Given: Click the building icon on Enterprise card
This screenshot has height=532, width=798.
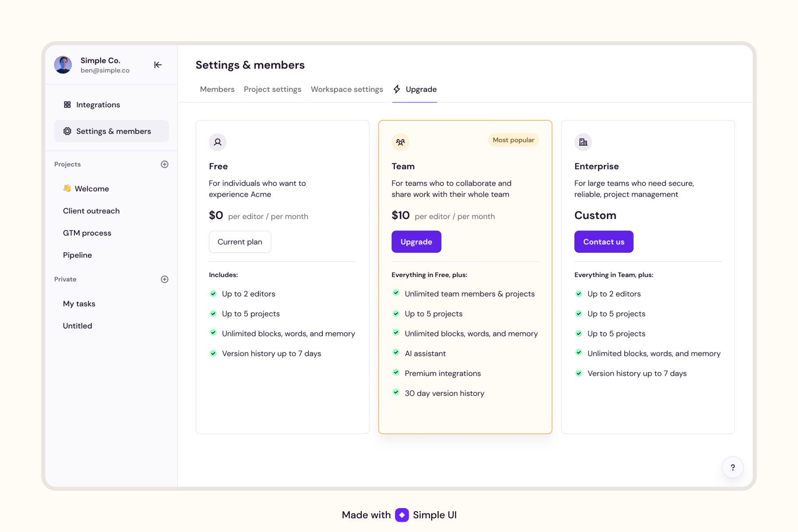Looking at the screenshot, I should [x=583, y=142].
